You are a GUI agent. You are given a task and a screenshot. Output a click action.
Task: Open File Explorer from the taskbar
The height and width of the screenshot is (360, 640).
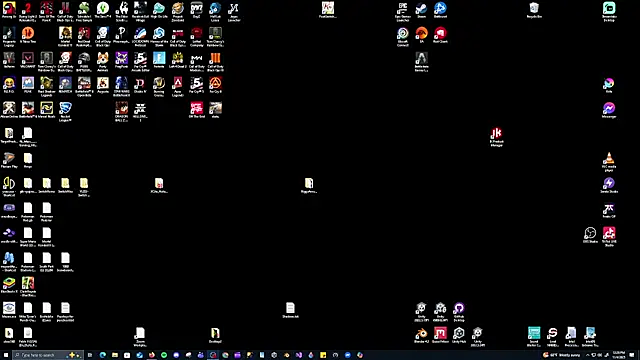point(115,355)
